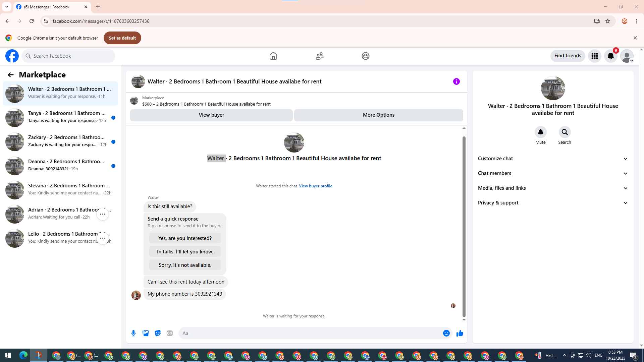The width and height of the screenshot is (644, 362).
Task: Open the Friends tab
Action: (x=319, y=56)
